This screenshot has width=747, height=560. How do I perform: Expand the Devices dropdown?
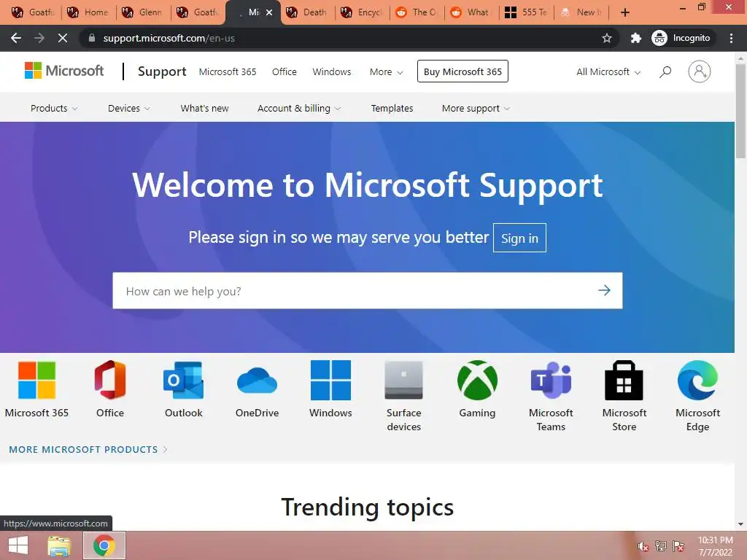(x=128, y=108)
